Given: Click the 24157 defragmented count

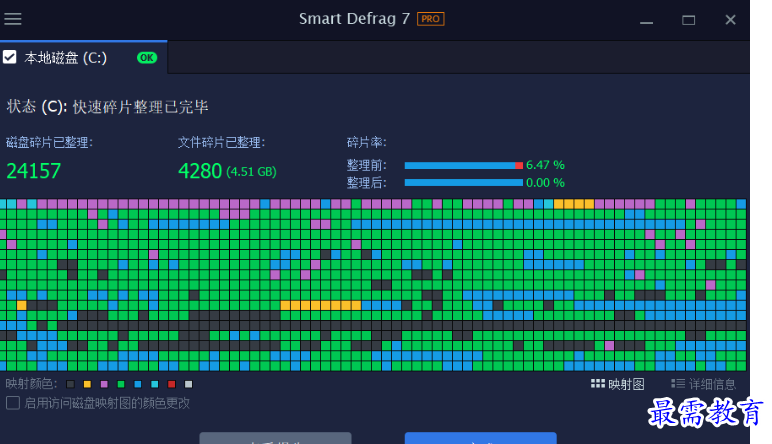Looking at the screenshot, I should (33, 171).
